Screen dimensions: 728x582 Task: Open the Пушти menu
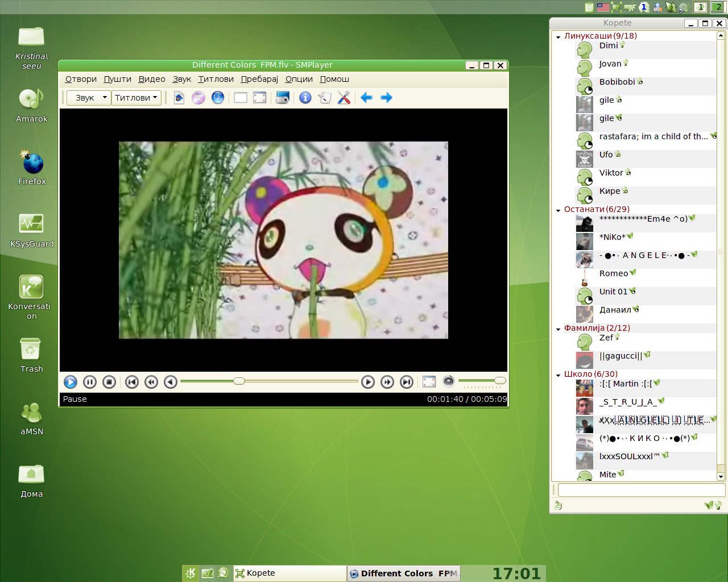click(x=117, y=79)
